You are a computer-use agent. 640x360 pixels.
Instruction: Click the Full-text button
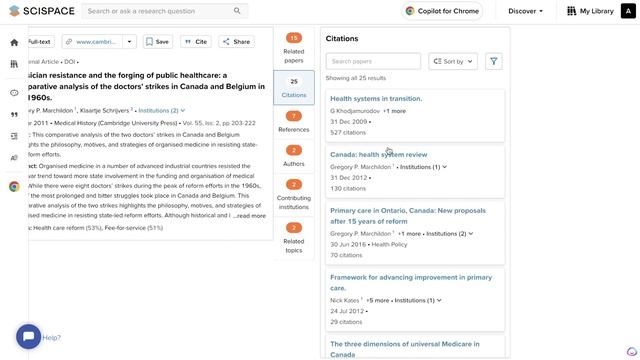pos(40,42)
